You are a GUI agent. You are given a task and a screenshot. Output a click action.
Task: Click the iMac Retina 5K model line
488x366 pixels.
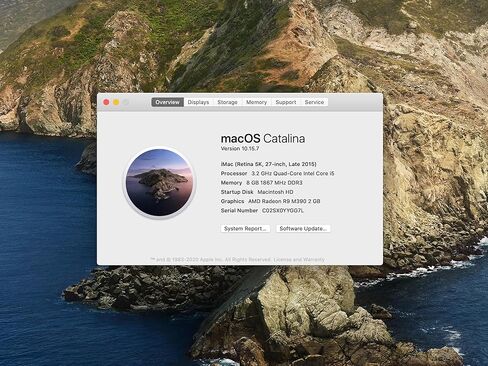coord(269,164)
